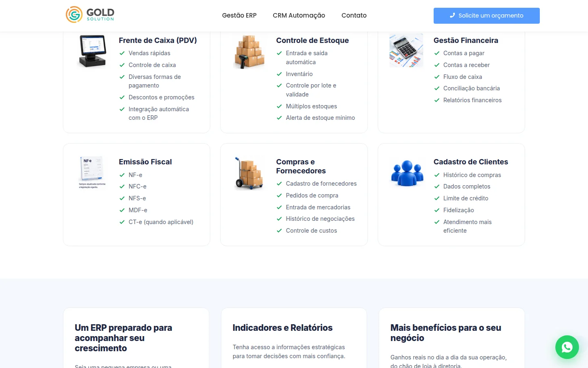Click the Alerta de estoque mínimo item

click(321, 118)
